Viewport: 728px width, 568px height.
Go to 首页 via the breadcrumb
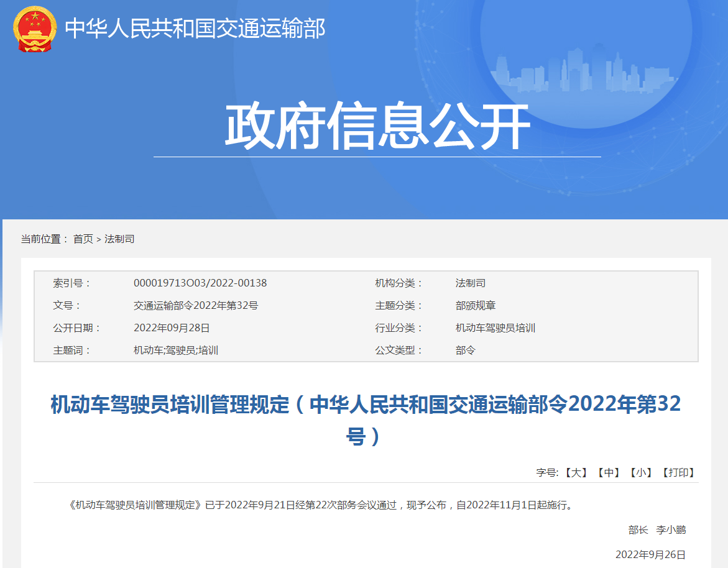(83, 239)
